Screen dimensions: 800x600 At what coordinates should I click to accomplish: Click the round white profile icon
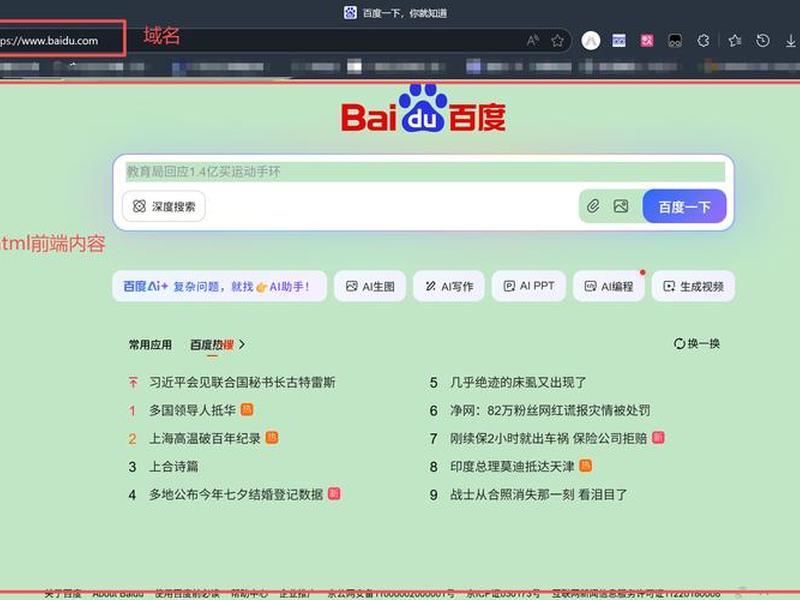pyautogui.click(x=591, y=41)
